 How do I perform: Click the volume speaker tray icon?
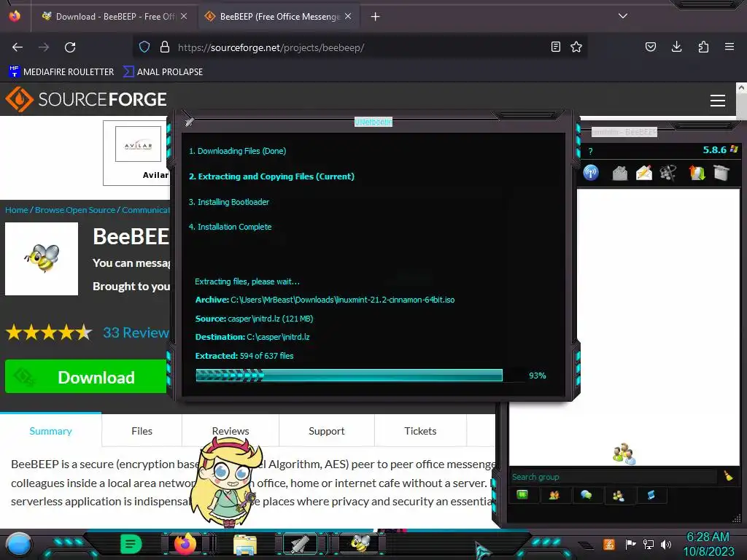666,544
